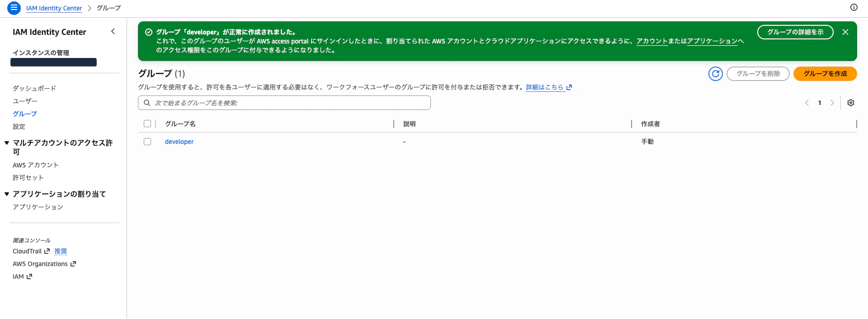Click アカウント link in banner

[x=652, y=41]
